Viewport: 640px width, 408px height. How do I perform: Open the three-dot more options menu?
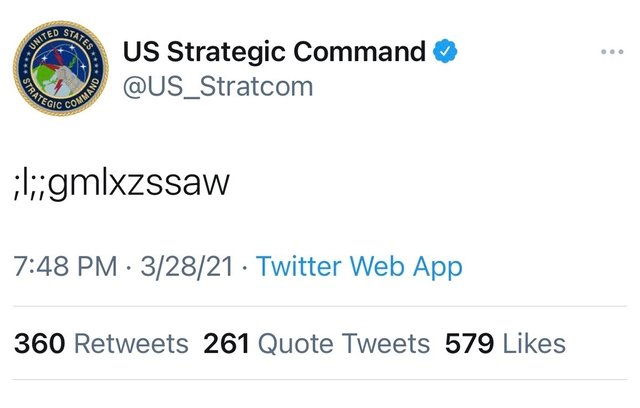614,51
